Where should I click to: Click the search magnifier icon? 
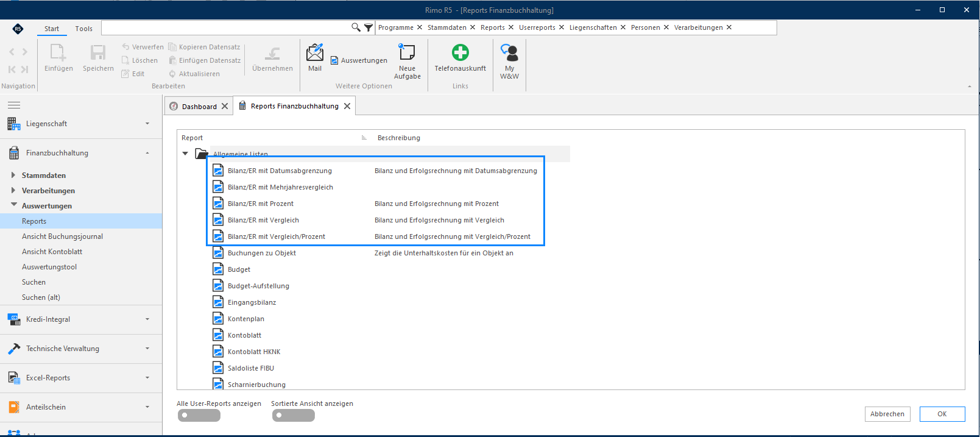coord(356,27)
